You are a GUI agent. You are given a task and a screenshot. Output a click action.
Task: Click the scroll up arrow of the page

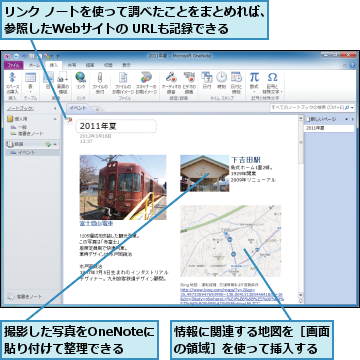coord(301,119)
